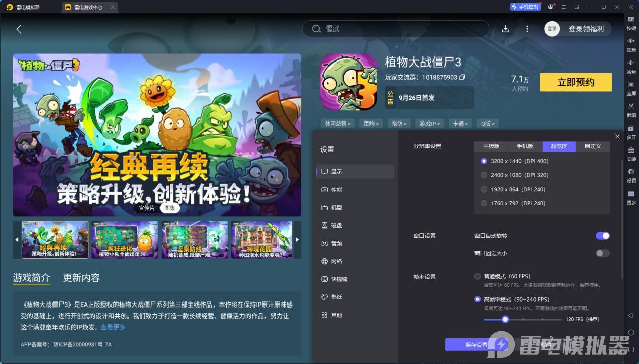639x364 pixels.
Task: Open the Q版 > tag
Action: tap(488, 123)
